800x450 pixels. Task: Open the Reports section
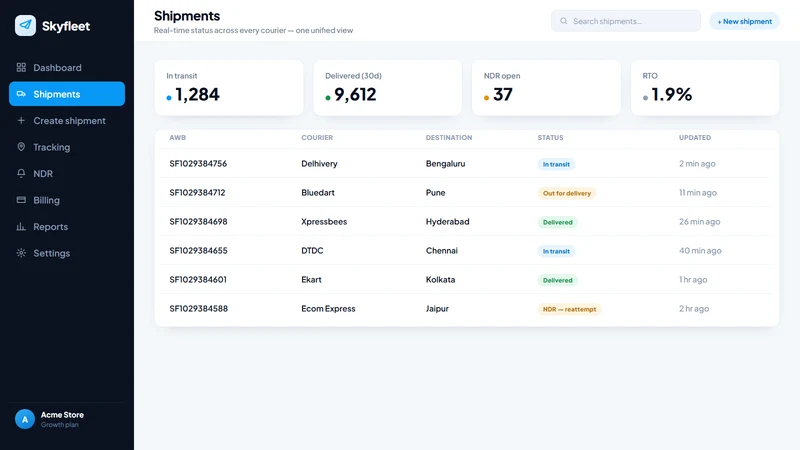[67, 227]
